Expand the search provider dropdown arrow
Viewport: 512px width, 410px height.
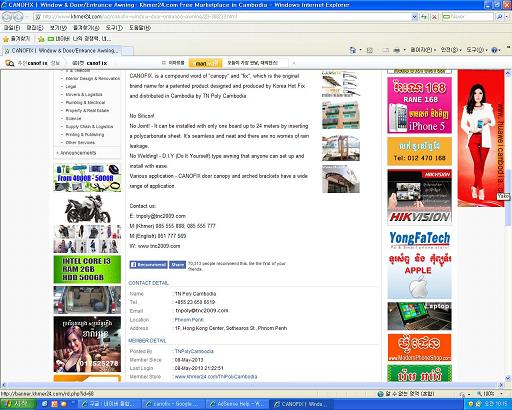coord(506,16)
